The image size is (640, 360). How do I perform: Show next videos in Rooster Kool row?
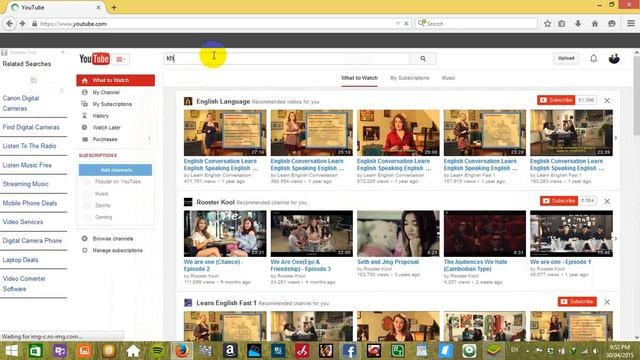tap(616, 238)
